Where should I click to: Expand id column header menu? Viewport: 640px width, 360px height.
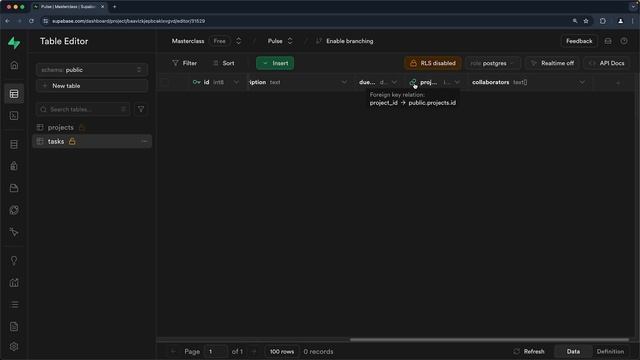point(236,82)
